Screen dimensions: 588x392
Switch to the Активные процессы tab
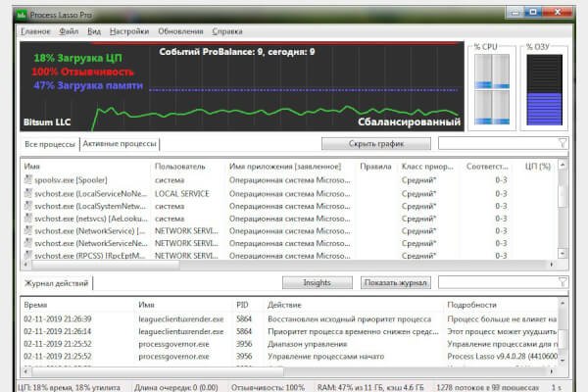[120, 144]
